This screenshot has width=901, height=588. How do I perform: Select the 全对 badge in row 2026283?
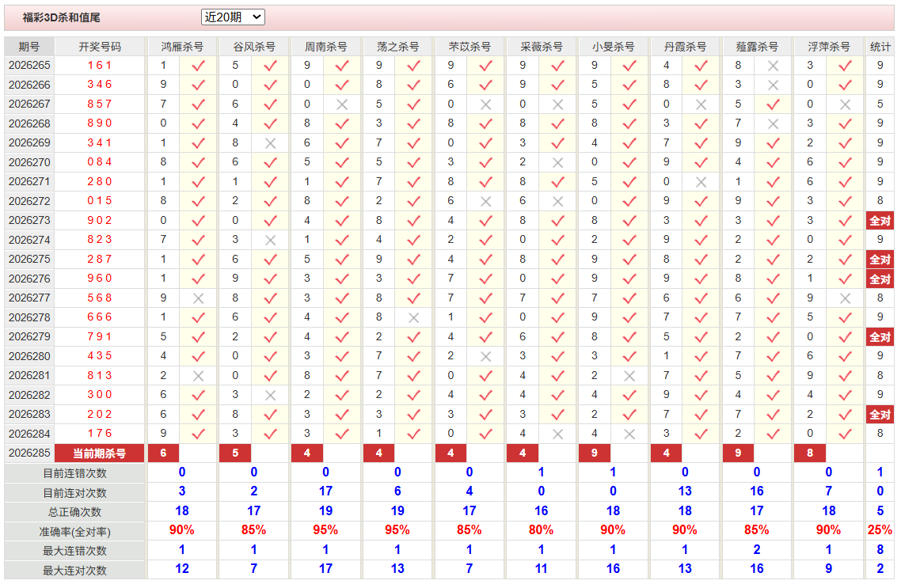pos(880,415)
